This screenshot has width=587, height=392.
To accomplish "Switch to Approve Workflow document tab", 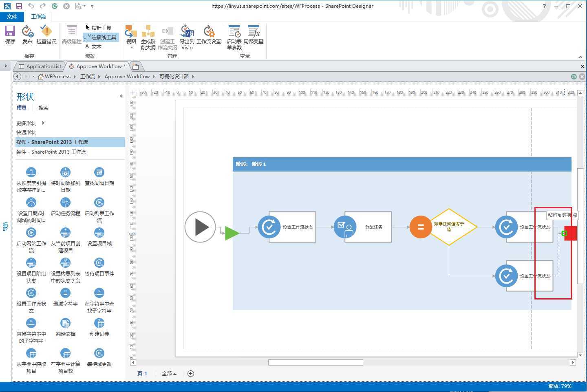I will [x=97, y=66].
